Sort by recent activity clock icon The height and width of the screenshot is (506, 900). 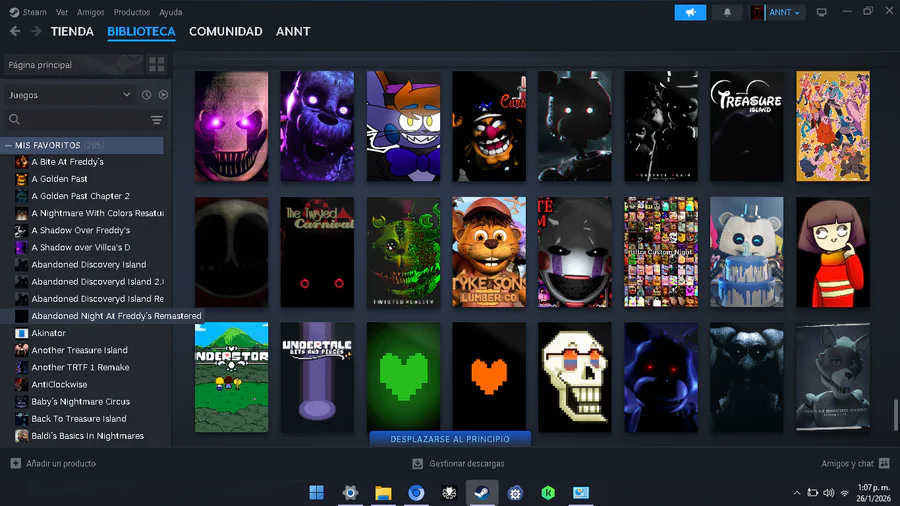146,95
